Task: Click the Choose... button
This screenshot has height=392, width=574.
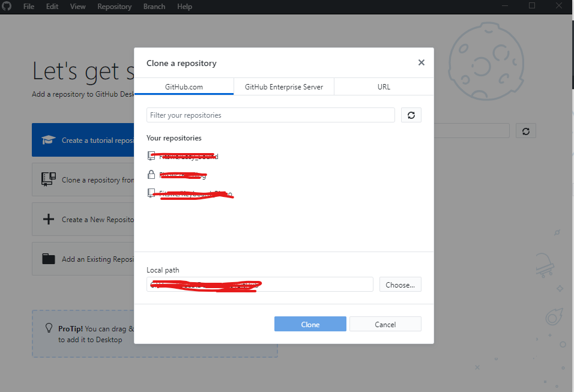Action: click(400, 285)
